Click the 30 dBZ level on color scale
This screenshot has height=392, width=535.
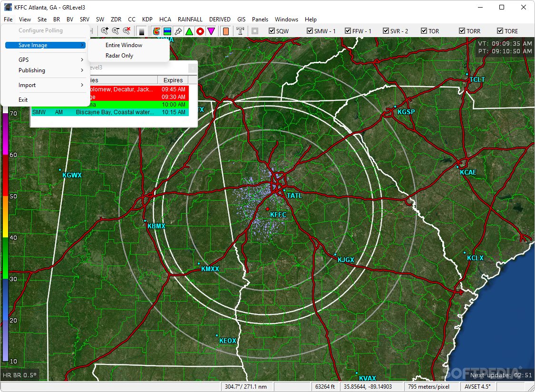click(x=13, y=279)
